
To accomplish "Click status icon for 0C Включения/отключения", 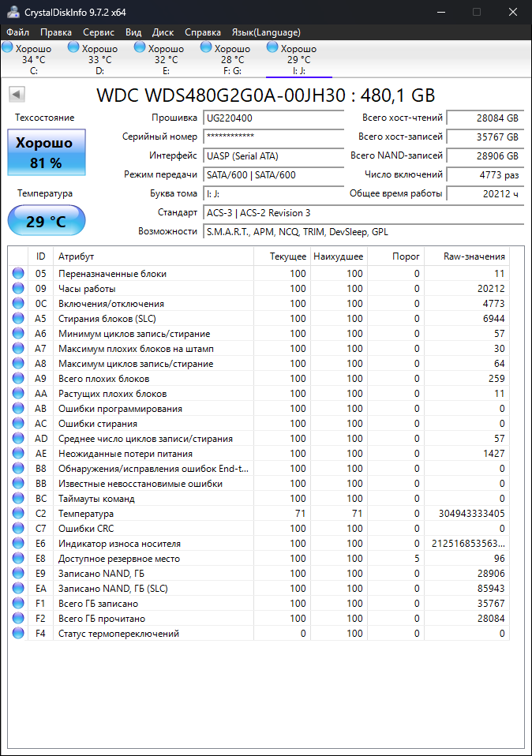I will tap(18, 303).
